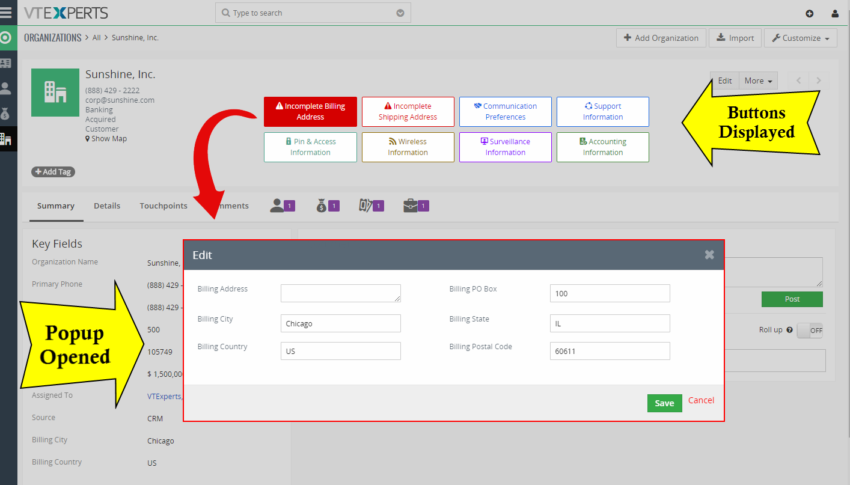The image size is (850, 485).
Task: Click Save in Edit popup
Action: pyautogui.click(x=664, y=403)
